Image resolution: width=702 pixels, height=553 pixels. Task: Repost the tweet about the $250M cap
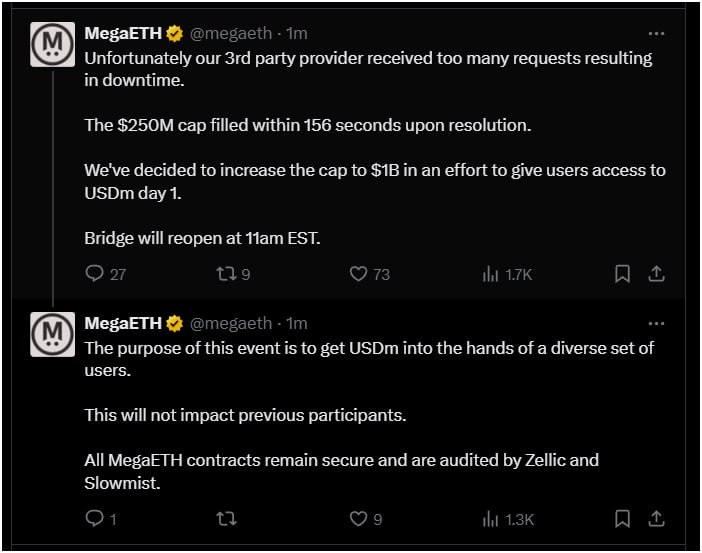[227, 274]
